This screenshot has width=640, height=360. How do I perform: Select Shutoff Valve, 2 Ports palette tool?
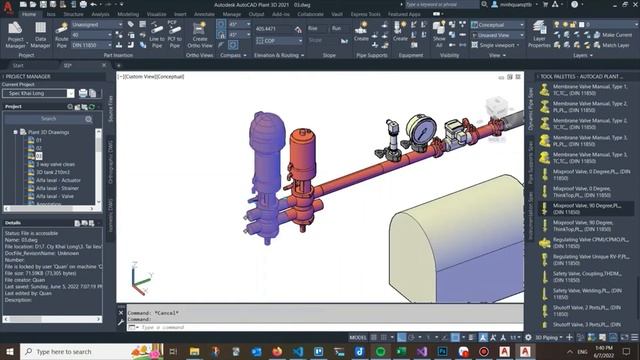pos(586,311)
